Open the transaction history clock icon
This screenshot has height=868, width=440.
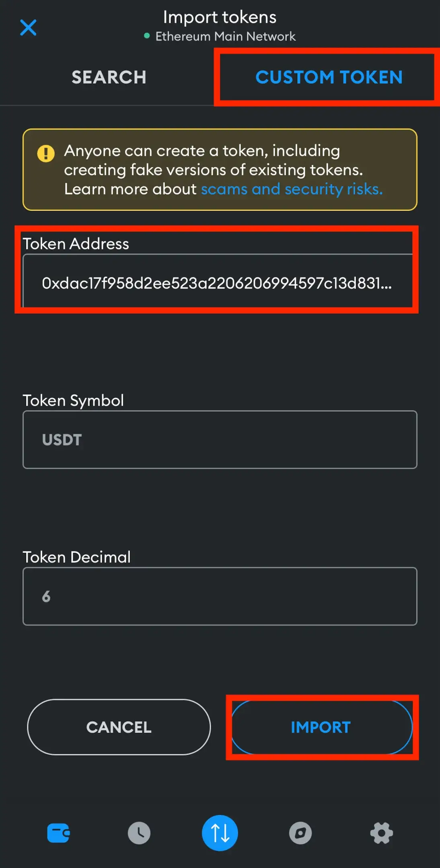[139, 833]
